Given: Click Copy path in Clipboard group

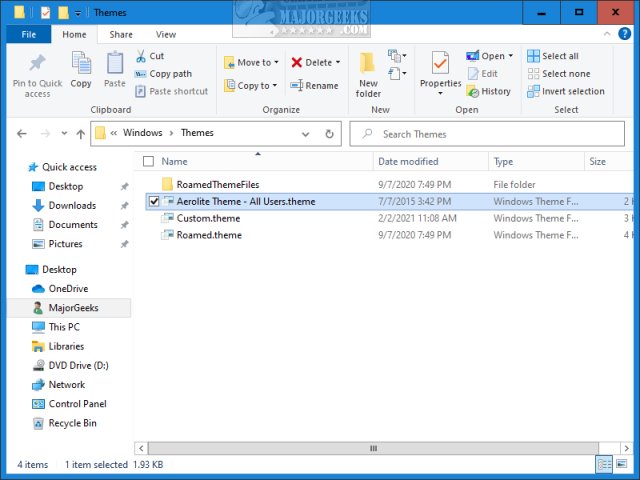Looking at the screenshot, I should pos(163,74).
